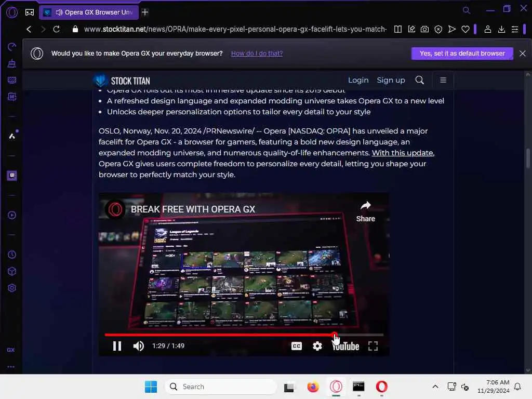Click the taskbar Search box
The height and width of the screenshot is (399, 532).
[220, 387]
